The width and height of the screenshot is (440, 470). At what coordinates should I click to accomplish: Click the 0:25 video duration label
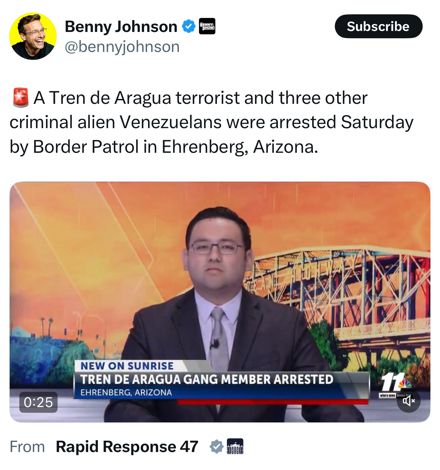[38, 402]
